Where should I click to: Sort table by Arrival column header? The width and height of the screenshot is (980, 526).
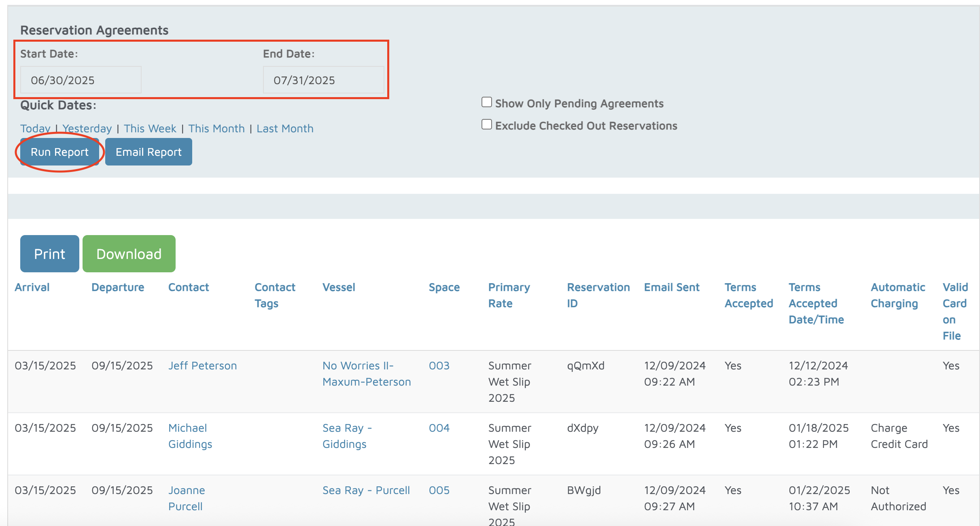point(32,287)
